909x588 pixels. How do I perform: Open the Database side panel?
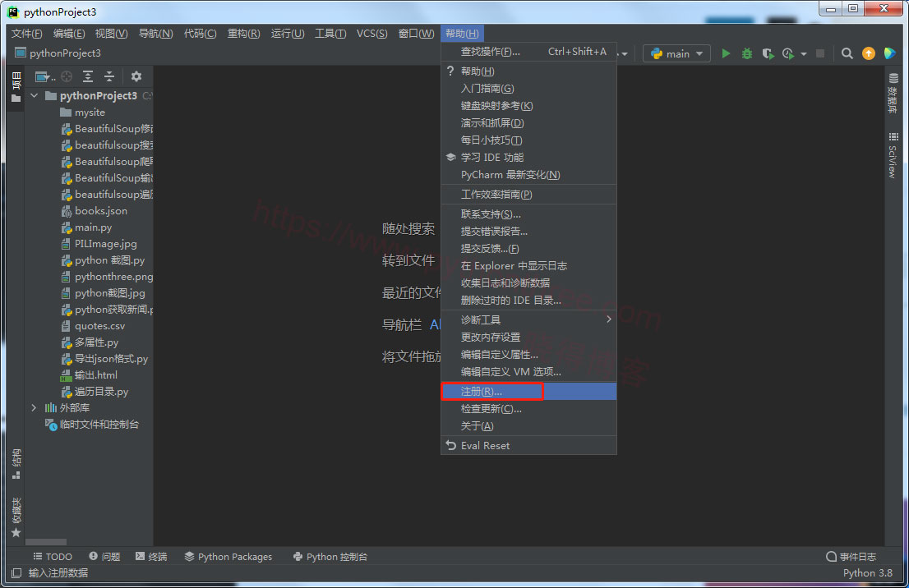pyautogui.click(x=893, y=93)
